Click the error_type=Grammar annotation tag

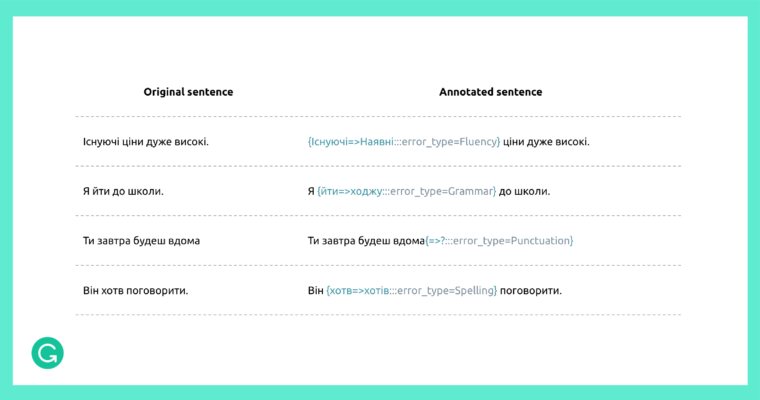(406, 191)
